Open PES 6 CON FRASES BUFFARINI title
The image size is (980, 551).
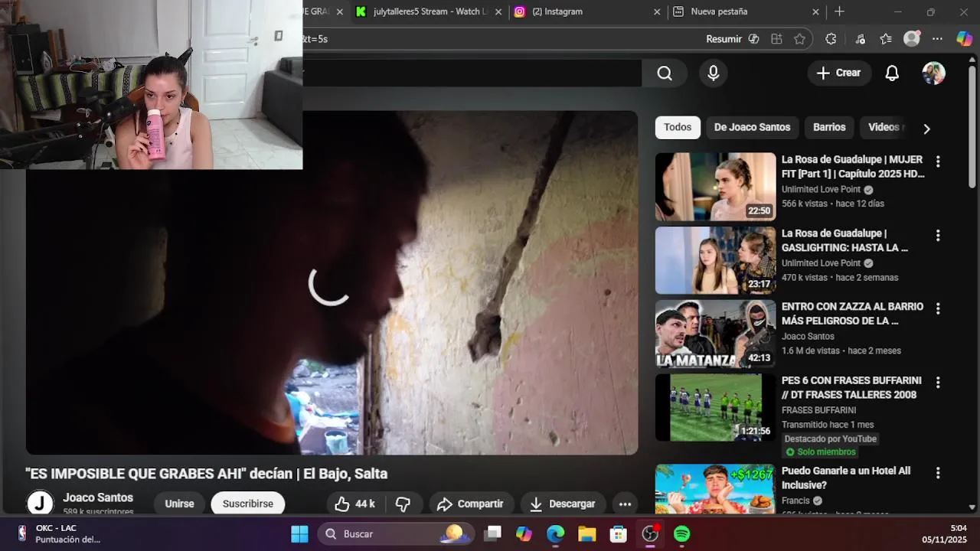click(x=851, y=387)
